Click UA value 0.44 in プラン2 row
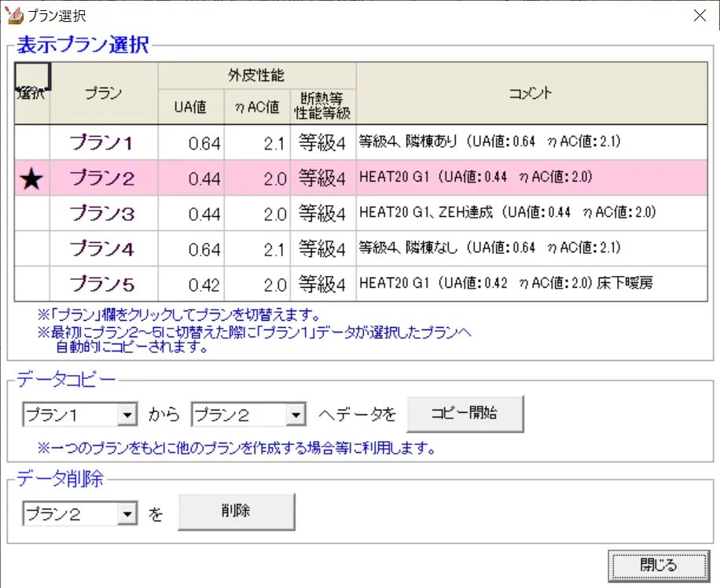This screenshot has width=720, height=588. coord(191,178)
